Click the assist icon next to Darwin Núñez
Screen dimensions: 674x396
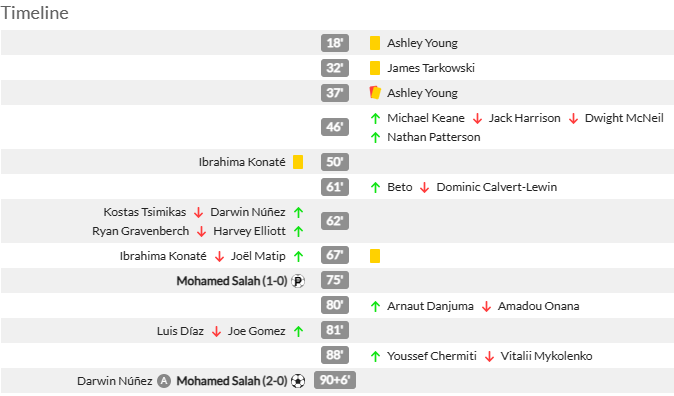click(x=164, y=381)
